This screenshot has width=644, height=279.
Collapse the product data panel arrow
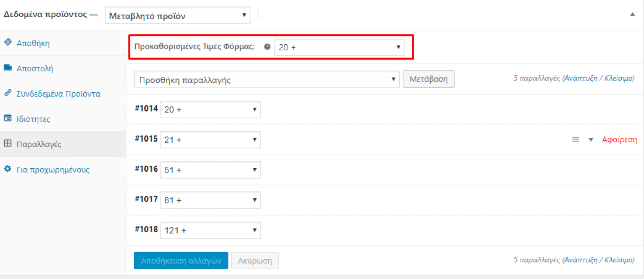(x=632, y=14)
